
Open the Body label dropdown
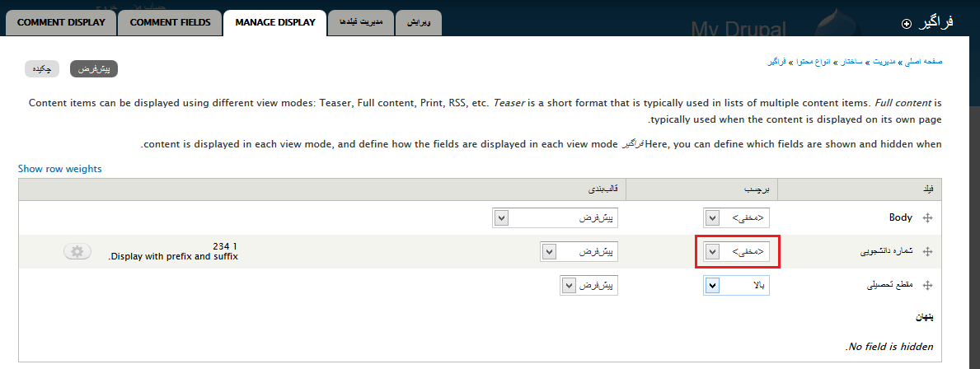(736, 218)
